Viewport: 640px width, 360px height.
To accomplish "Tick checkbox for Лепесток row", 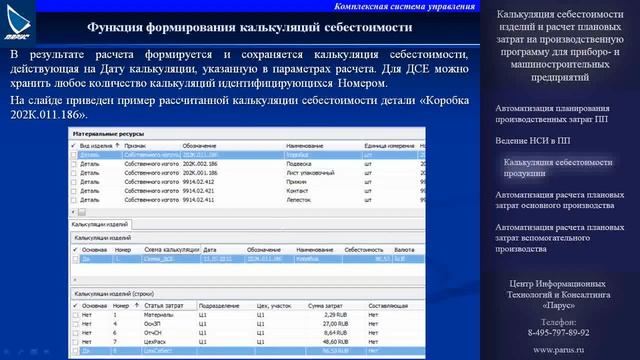I will 74,200.
